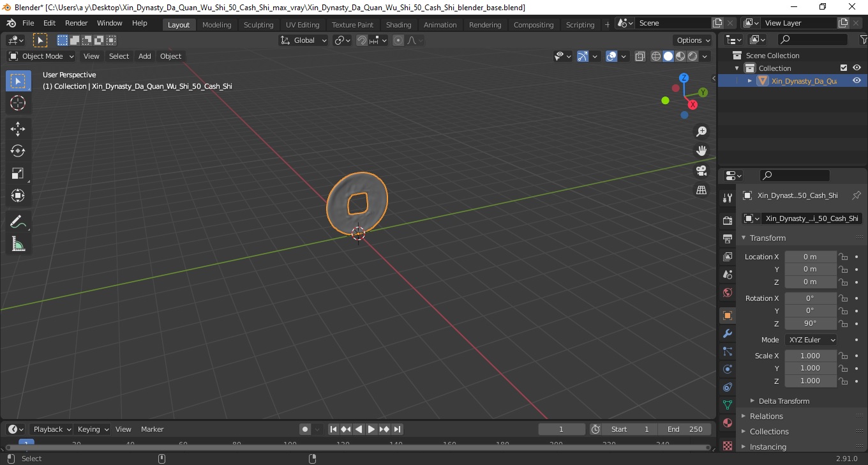
Task: Select the Annotate pencil tool
Action: [x=18, y=222]
